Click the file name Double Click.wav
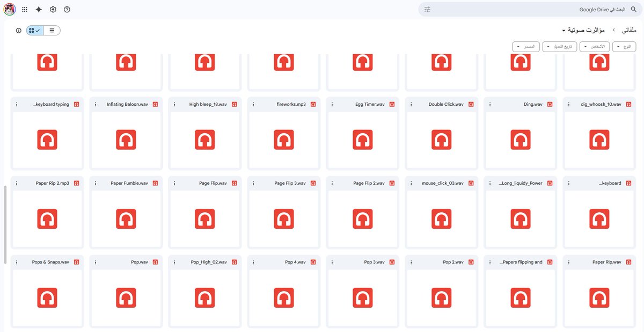This screenshot has height=332, width=644. pyautogui.click(x=446, y=104)
